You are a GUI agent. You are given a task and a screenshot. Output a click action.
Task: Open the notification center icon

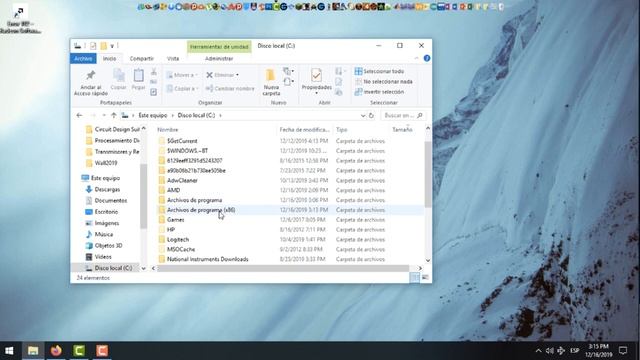623,351
